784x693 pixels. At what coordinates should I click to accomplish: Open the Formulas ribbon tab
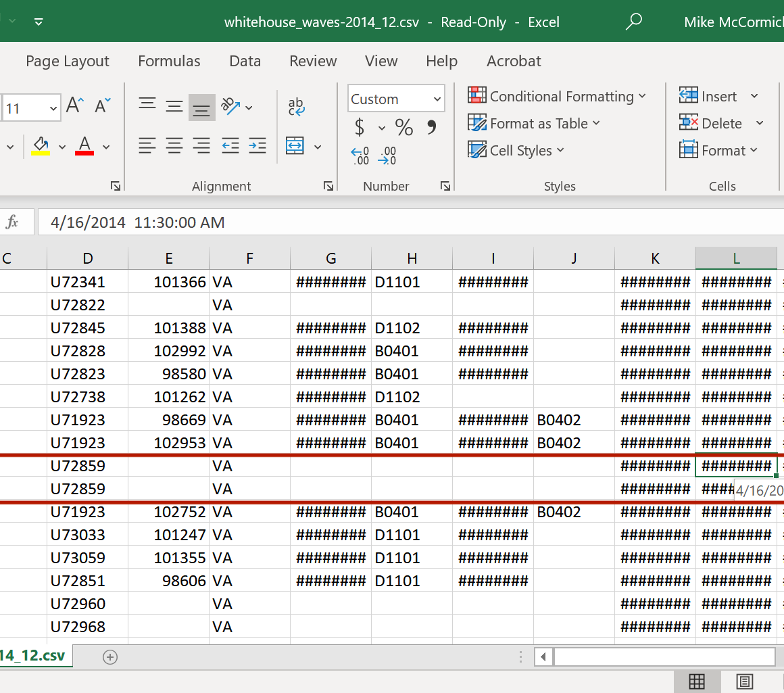[169, 61]
